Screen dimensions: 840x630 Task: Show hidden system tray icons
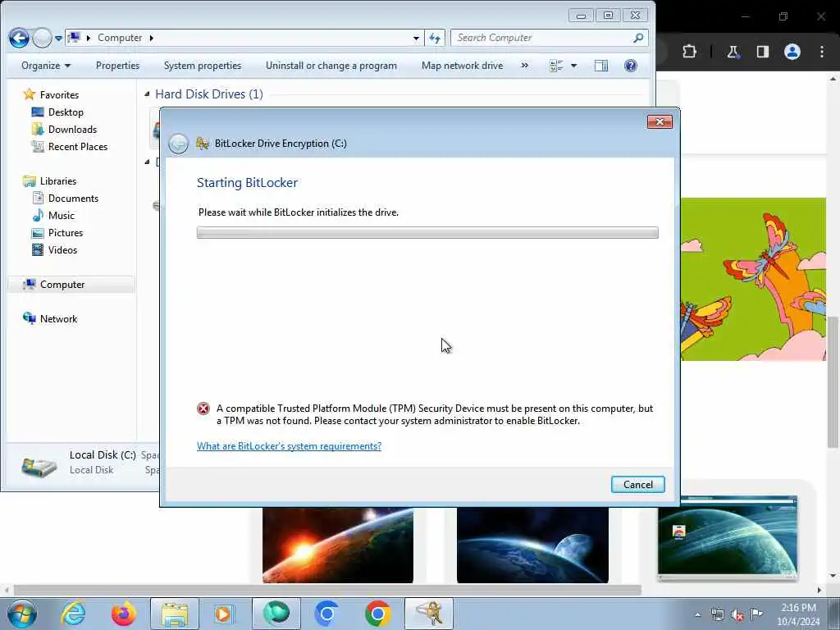(697, 614)
